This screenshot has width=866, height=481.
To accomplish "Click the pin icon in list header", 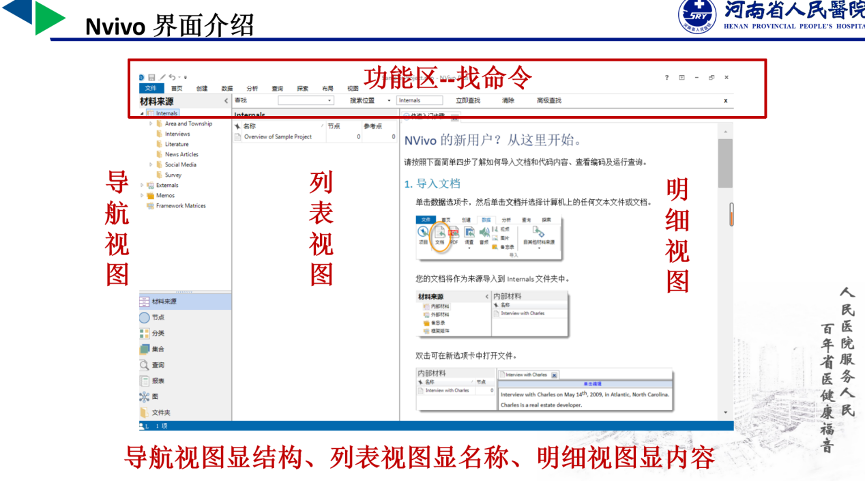I will point(237,126).
